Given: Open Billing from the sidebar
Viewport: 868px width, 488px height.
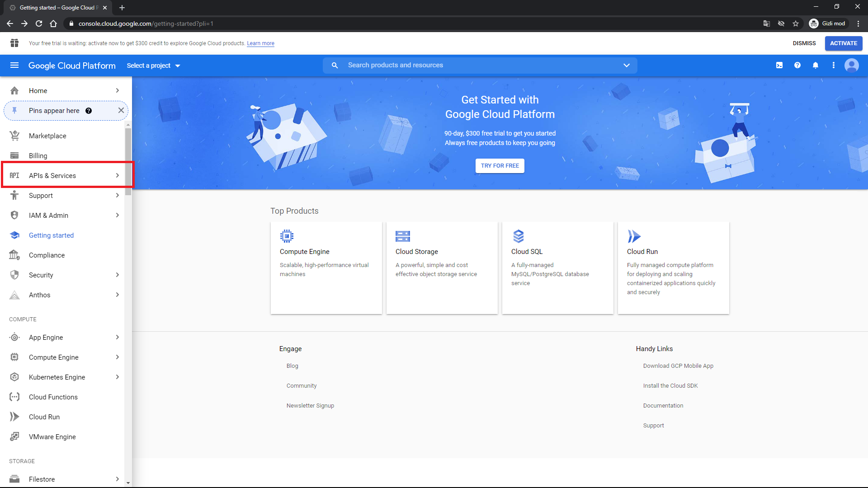Looking at the screenshot, I should coord(62,155).
